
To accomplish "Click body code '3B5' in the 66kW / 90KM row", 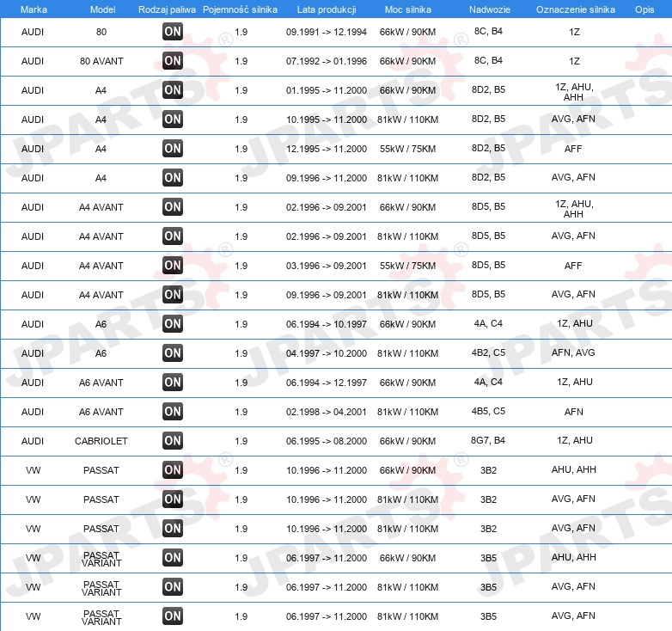I will (488, 558).
